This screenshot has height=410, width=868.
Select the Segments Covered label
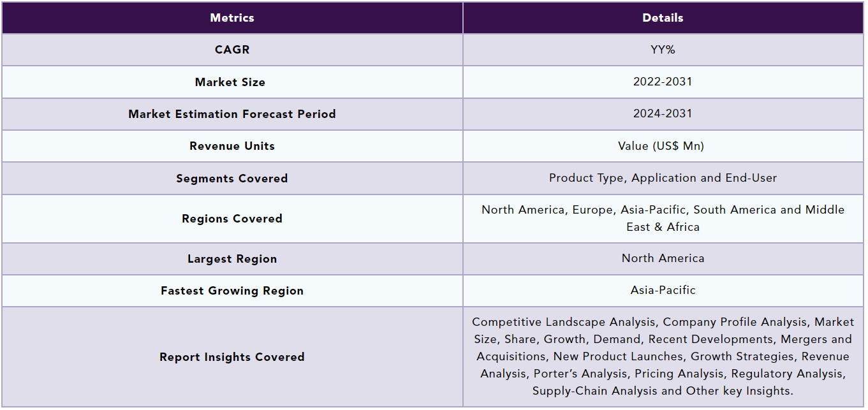232,179
